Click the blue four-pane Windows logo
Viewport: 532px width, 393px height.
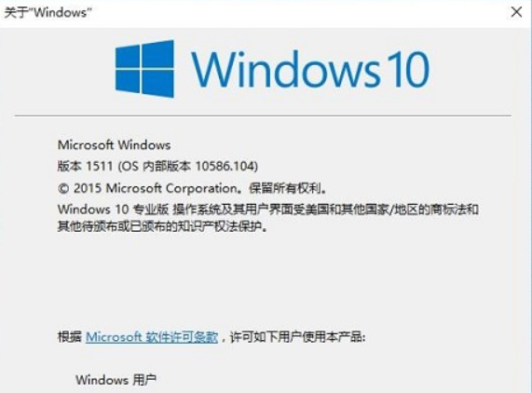[144, 69]
